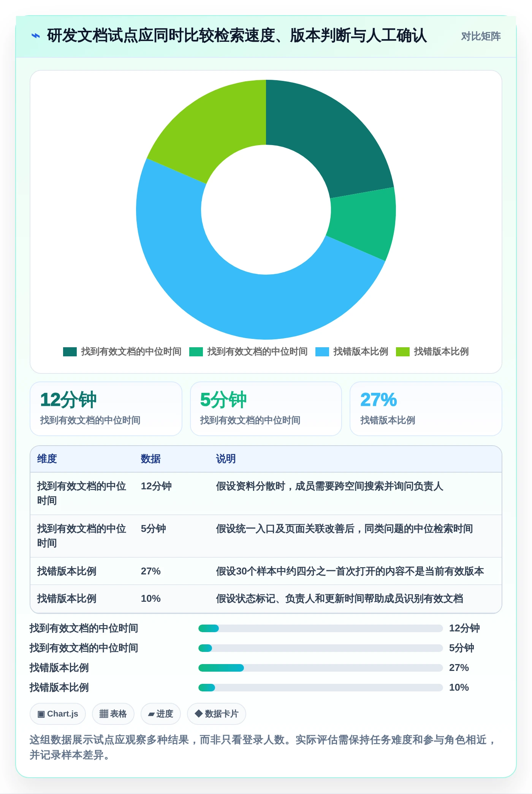Click the 对比矩阵 label in the header
532x794 pixels.
point(481,36)
